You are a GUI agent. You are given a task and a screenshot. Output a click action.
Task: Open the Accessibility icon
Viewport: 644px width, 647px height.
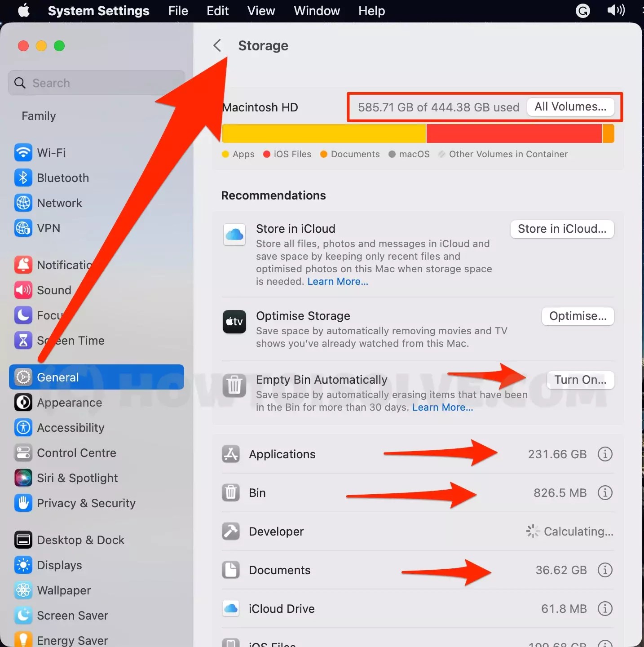click(23, 428)
